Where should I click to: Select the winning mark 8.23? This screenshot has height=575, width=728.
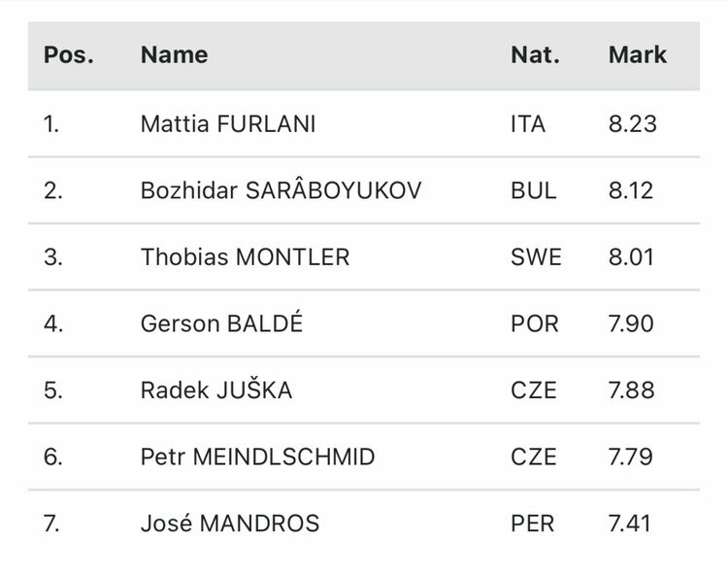point(632,124)
